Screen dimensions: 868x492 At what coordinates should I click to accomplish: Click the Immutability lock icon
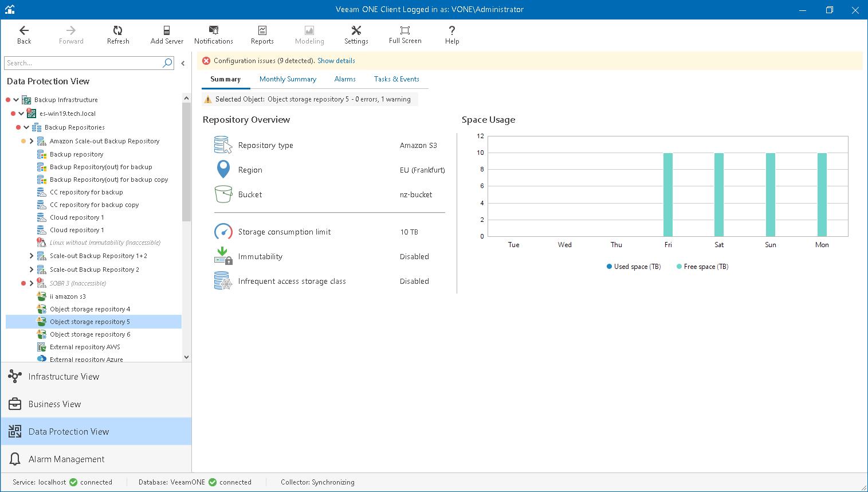click(x=223, y=256)
